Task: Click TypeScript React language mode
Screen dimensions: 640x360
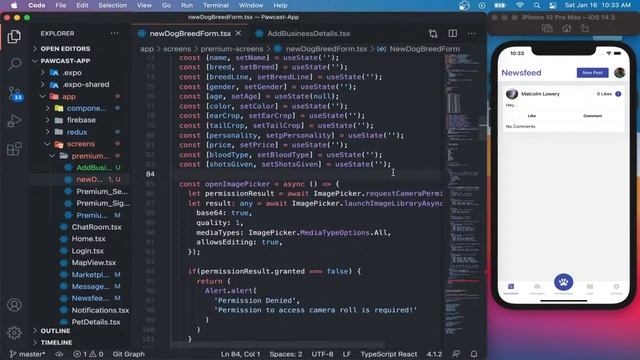Action: [x=389, y=354]
